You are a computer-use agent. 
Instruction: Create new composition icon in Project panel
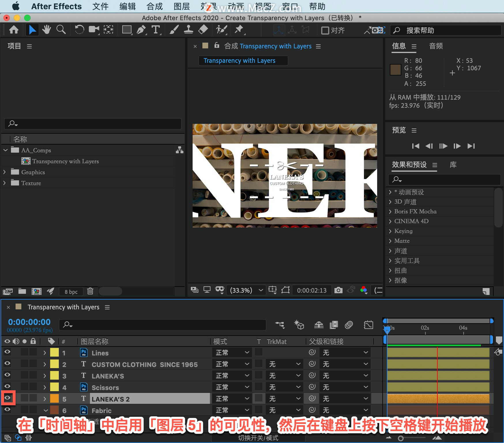click(36, 291)
